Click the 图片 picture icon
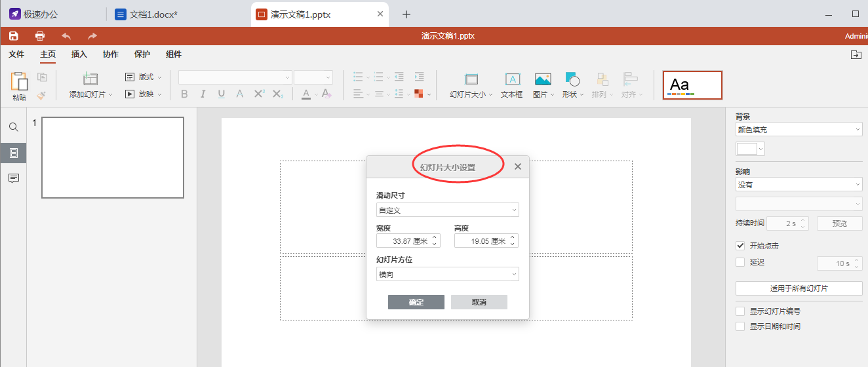Screen dimensions: 868x367 [543, 86]
